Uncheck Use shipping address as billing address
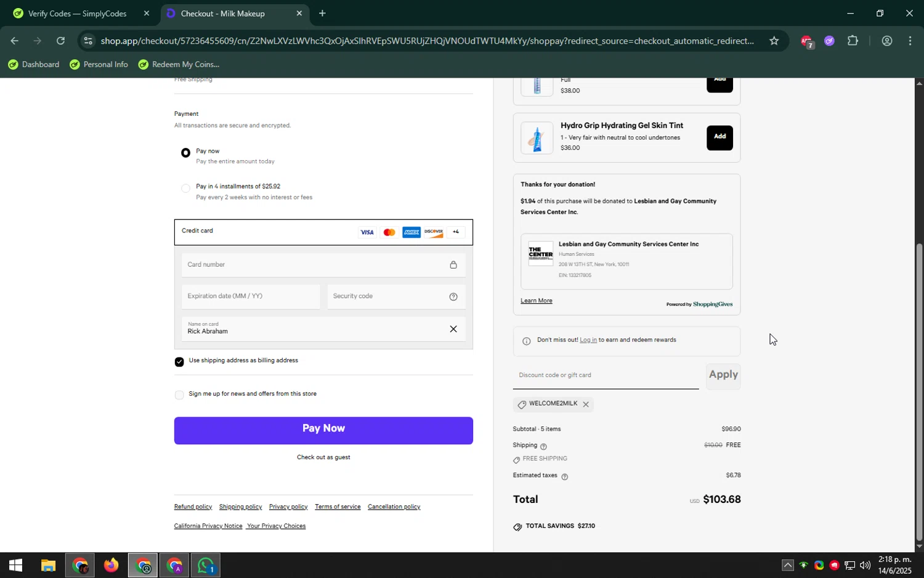The image size is (924, 578). pyautogui.click(x=179, y=362)
